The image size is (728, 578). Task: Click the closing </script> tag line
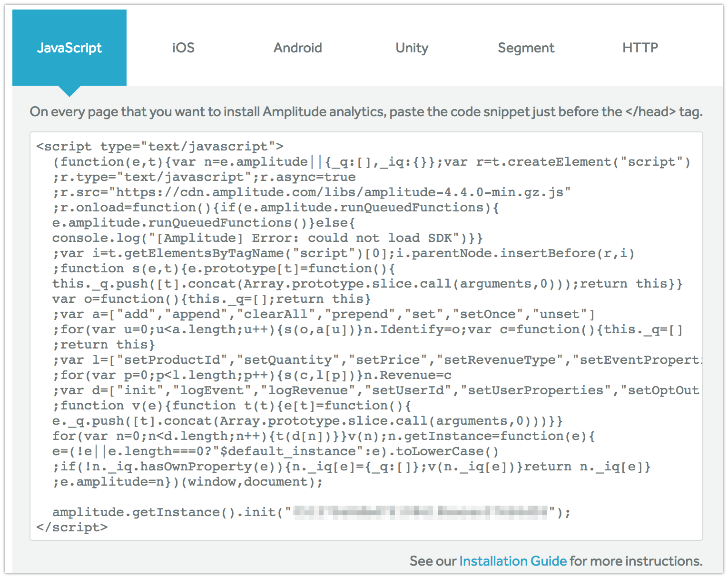pos(72,528)
